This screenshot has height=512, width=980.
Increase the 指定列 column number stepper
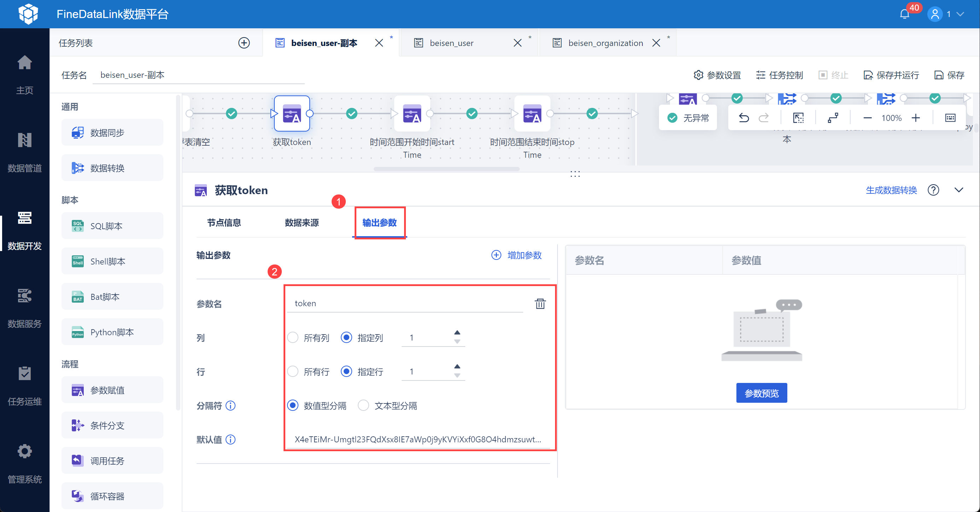click(x=457, y=332)
